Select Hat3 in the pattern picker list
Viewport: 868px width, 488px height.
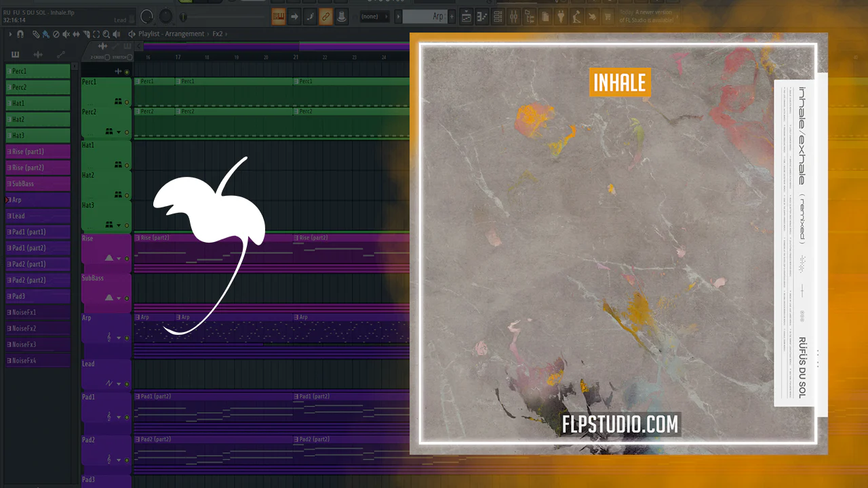pyautogui.click(x=38, y=136)
